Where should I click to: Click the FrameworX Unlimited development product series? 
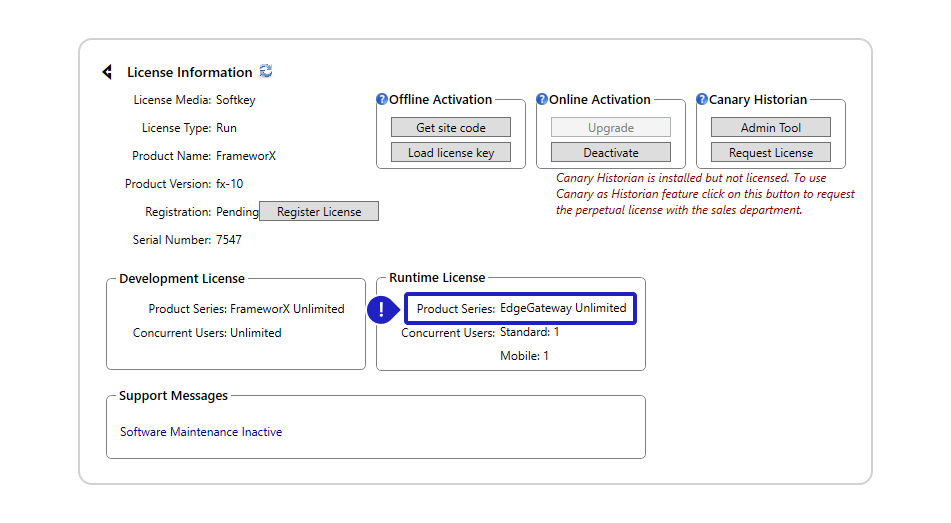click(x=287, y=309)
